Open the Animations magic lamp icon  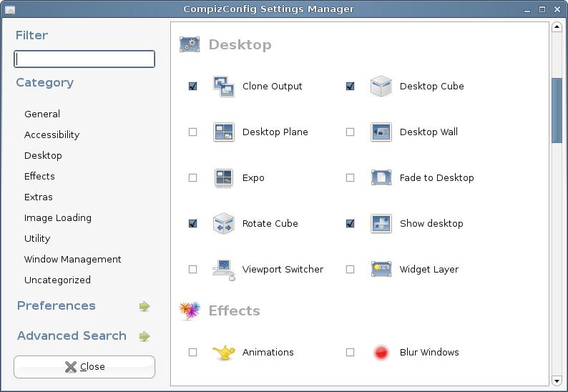223,352
